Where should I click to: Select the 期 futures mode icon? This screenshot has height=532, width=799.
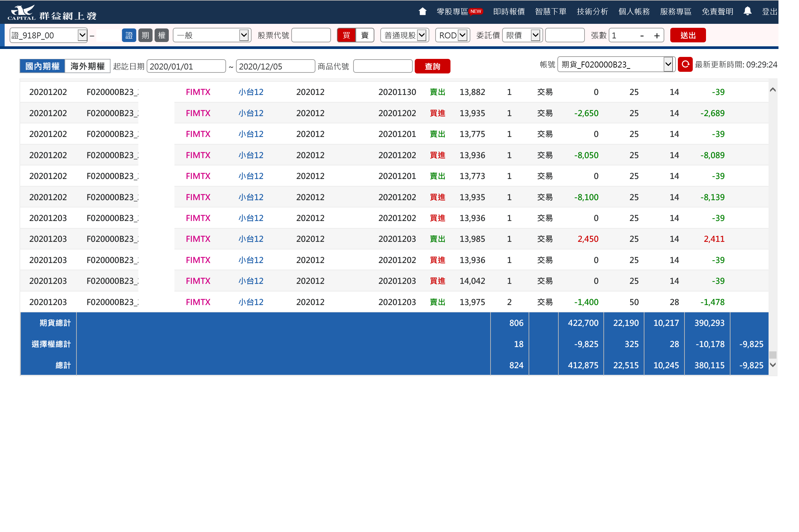coord(145,35)
